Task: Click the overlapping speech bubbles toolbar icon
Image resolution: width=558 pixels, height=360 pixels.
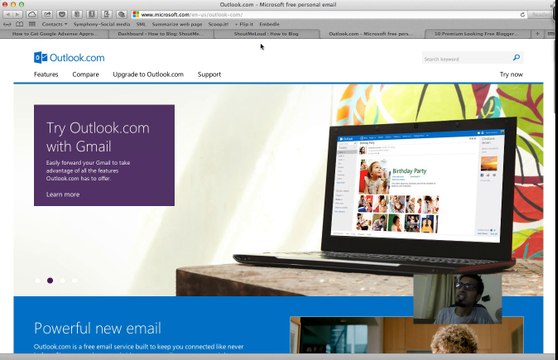Action: pos(122,14)
